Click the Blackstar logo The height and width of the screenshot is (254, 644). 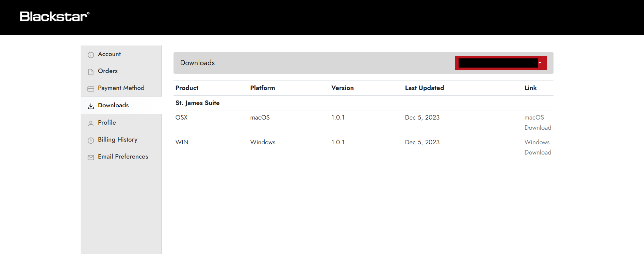55,17
